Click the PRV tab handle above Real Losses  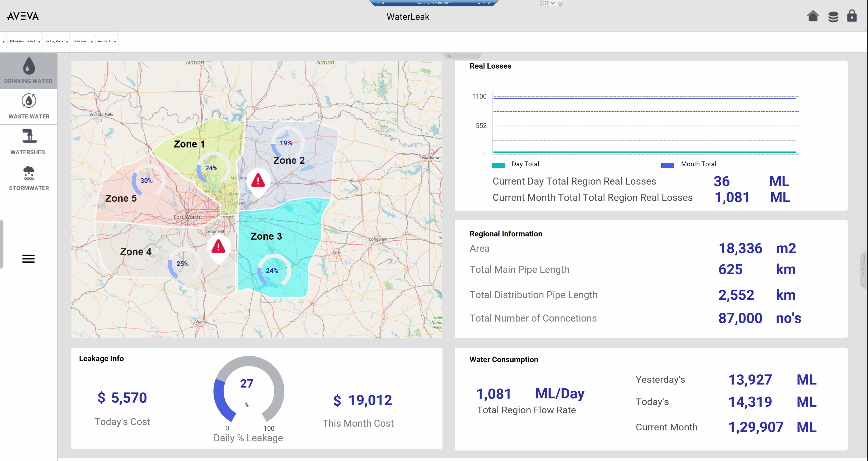(x=462, y=56)
